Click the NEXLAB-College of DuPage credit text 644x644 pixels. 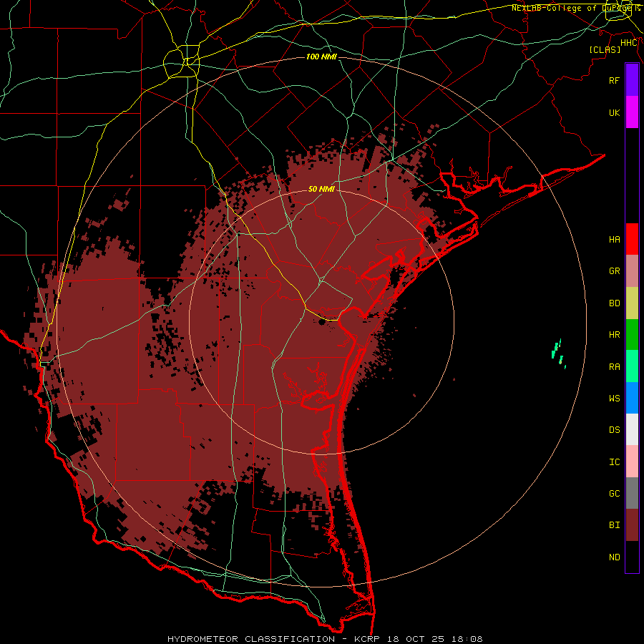click(576, 8)
